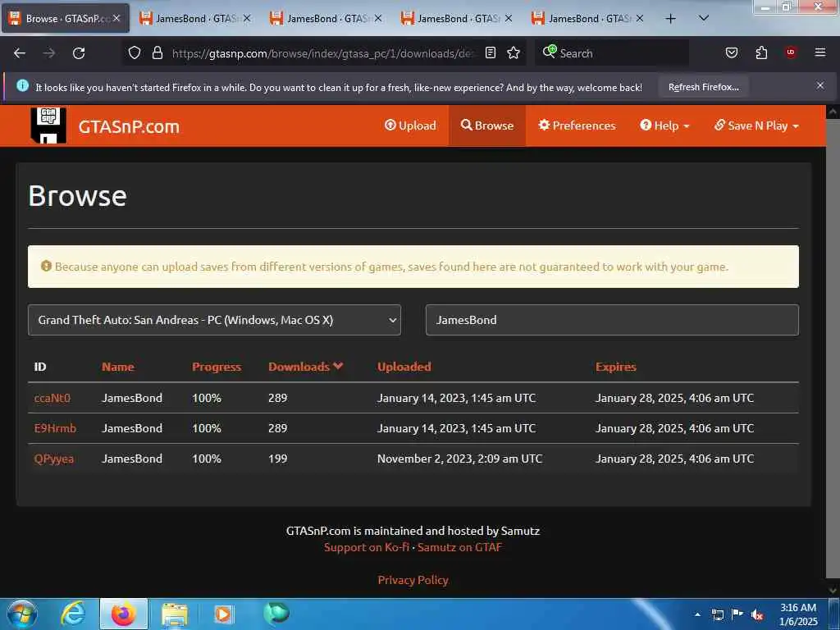Sort the table by Name column
The height and width of the screenshot is (630, 840).
pyautogui.click(x=118, y=367)
